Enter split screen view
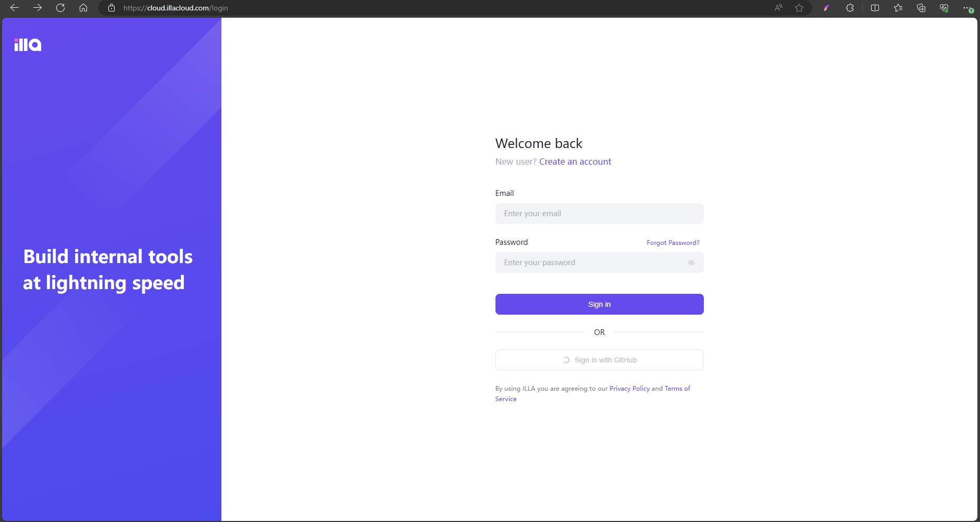Screen dimensions: 980x522 [875, 8]
